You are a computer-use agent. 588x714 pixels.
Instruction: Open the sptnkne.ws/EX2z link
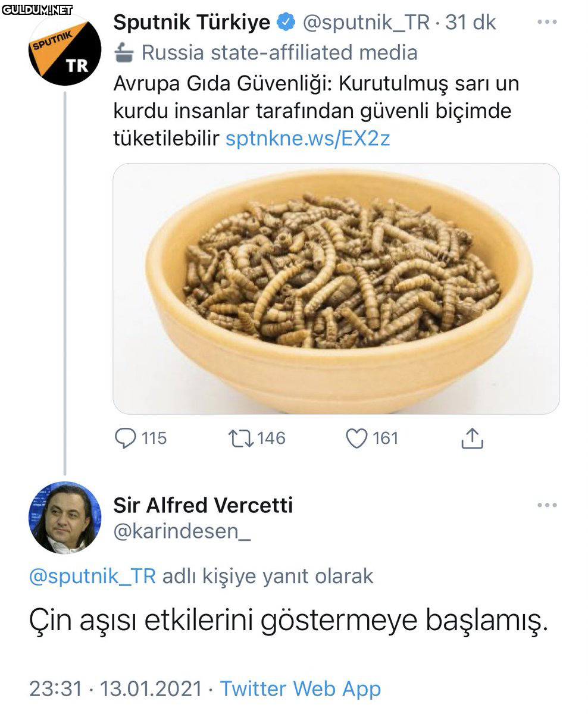[x=308, y=139]
